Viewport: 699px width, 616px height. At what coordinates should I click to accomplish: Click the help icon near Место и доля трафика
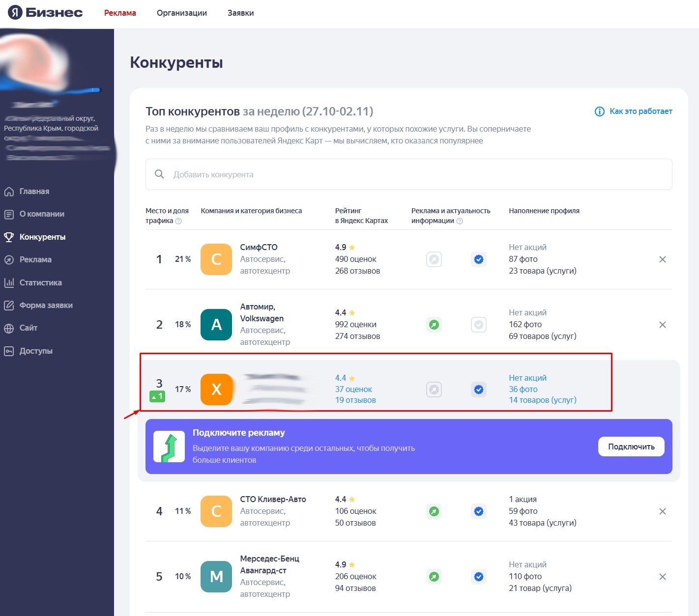coord(178,221)
